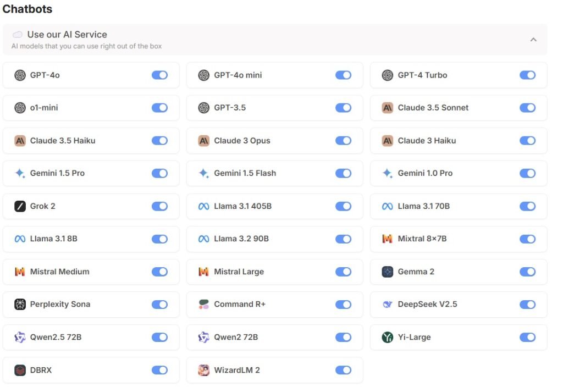Click the Qwen2 72B icon
The image size is (563, 392).
click(x=203, y=338)
